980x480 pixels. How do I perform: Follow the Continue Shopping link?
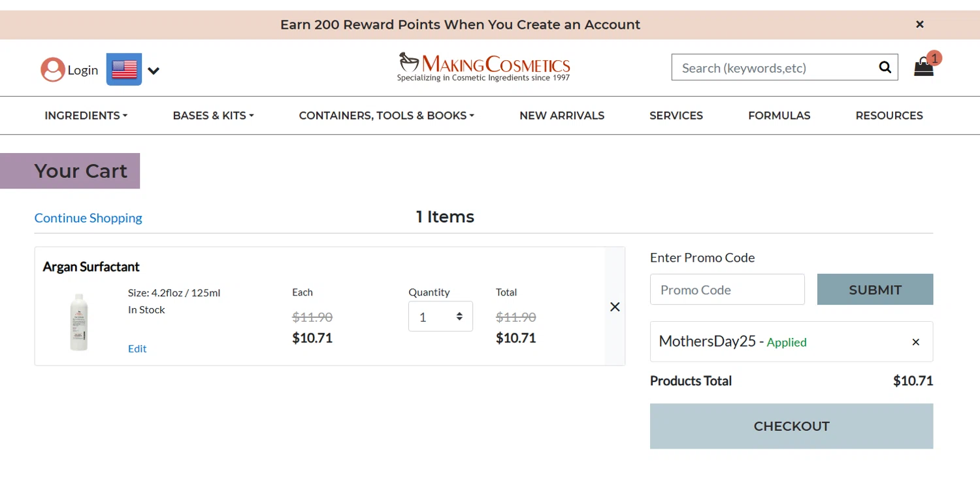(88, 218)
